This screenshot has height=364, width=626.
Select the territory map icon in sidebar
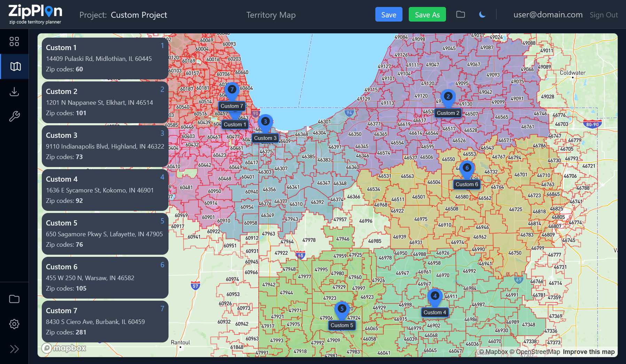pos(14,66)
